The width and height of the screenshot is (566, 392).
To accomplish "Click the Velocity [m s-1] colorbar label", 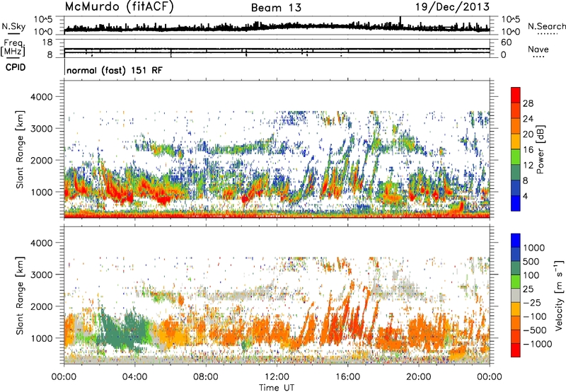I will coord(559,295).
